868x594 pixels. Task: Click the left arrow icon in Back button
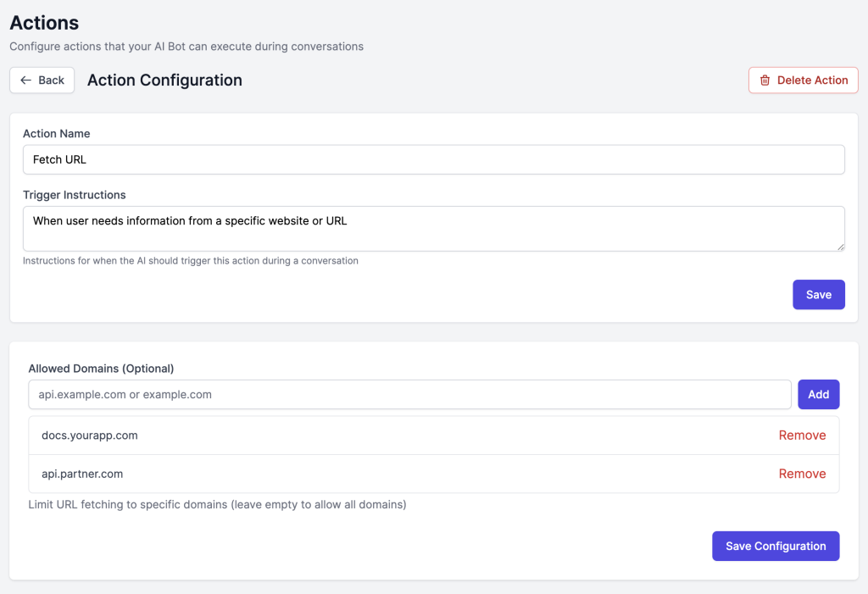click(26, 80)
